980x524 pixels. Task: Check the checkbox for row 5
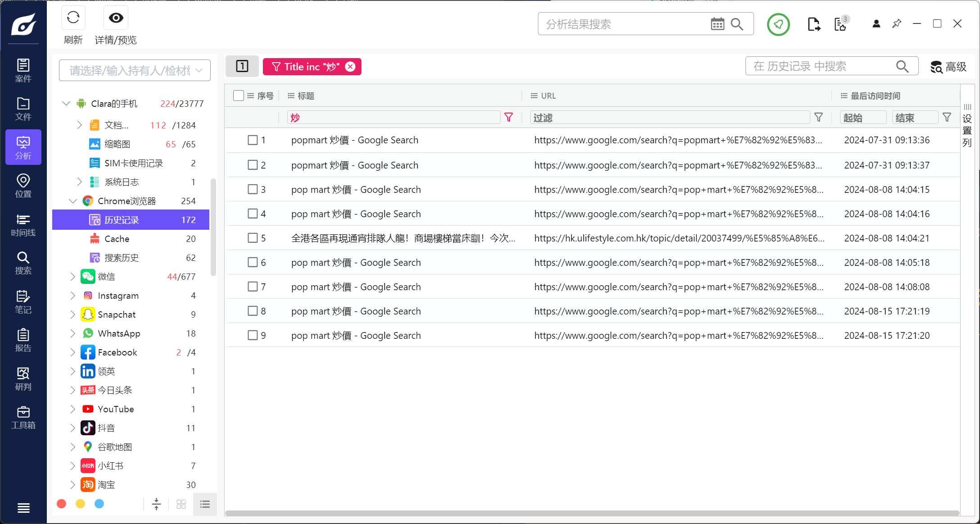(x=253, y=238)
